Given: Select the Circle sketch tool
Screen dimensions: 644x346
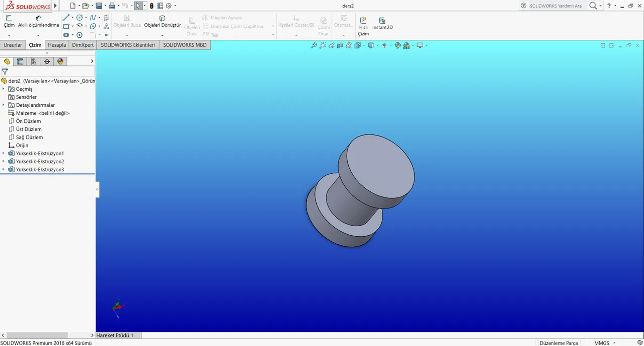Looking at the screenshot, I should [x=79, y=18].
